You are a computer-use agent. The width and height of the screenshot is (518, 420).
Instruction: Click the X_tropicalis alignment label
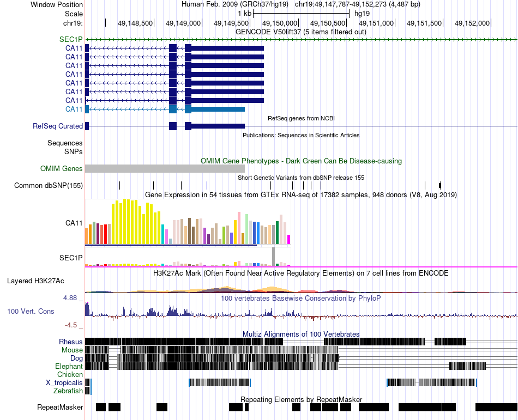pyautogui.click(x=64, y=383)
